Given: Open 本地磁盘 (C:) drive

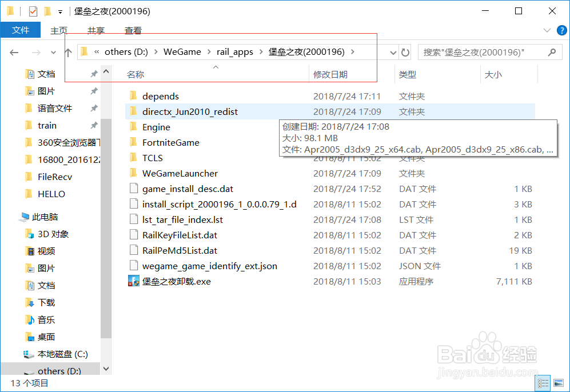Looking at the screenshot, I should click(62, 354).
